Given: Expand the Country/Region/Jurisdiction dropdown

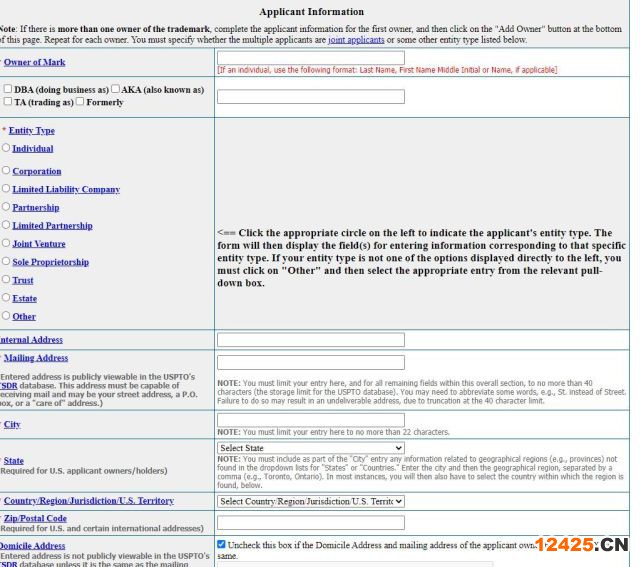Looking at the screenshot, I should (310, 501).
